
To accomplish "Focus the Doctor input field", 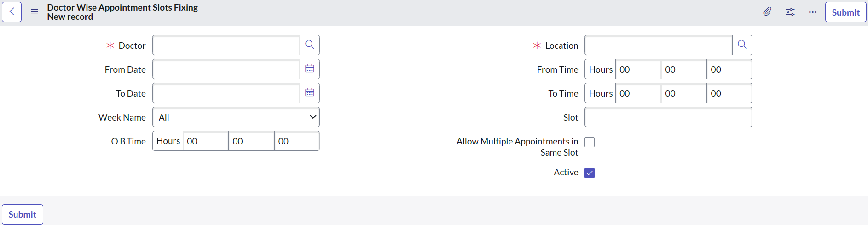I will pos(226,45).
